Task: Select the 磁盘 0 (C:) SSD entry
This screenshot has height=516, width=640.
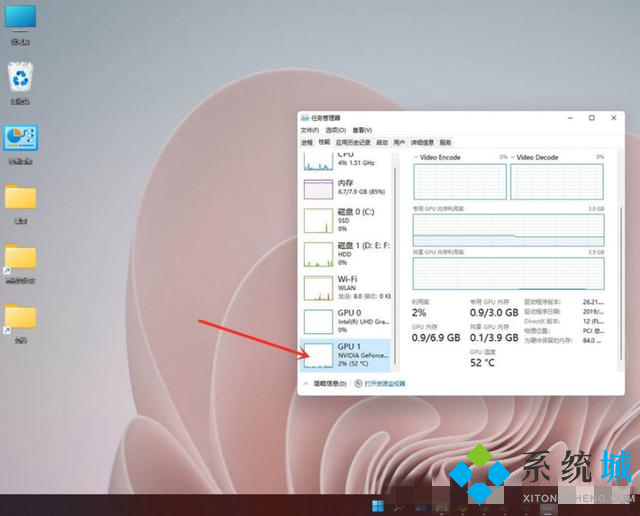Action: (x=346, y=220)
